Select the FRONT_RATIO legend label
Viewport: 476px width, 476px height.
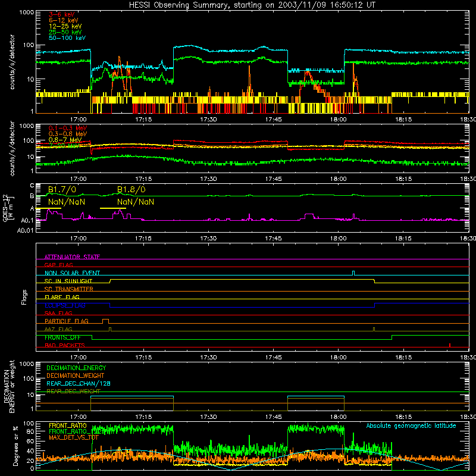coord(68,425)
